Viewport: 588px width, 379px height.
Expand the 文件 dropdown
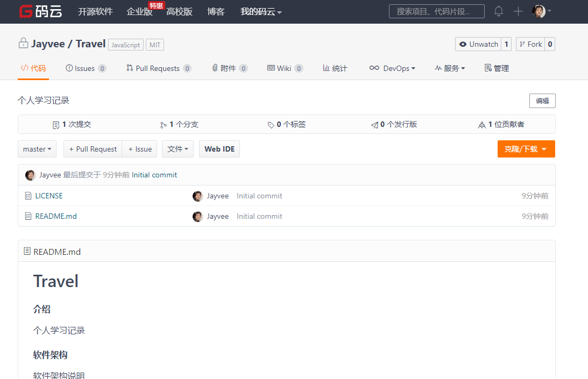[x=178, y=149]
